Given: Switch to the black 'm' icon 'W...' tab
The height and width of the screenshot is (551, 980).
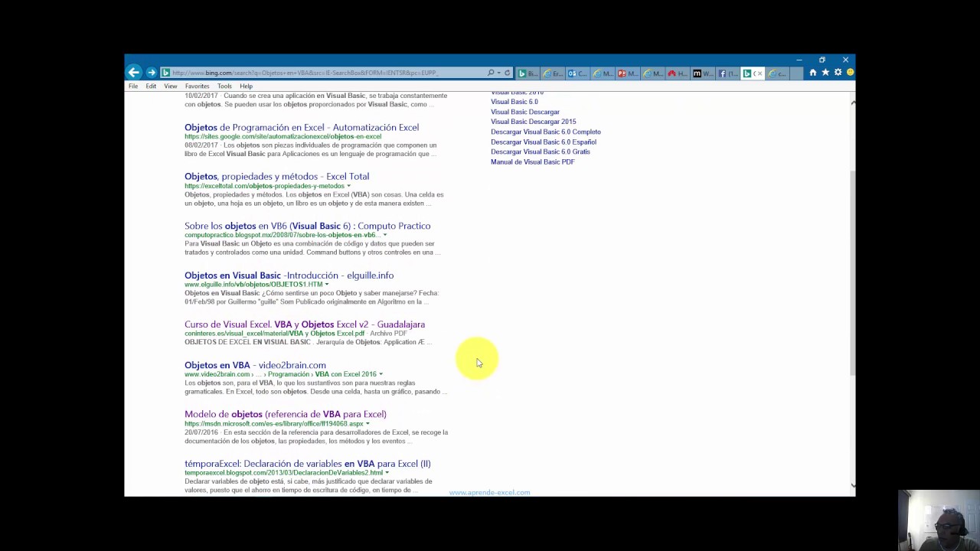Looking at the screenshot, I should [x=703, y=73].
